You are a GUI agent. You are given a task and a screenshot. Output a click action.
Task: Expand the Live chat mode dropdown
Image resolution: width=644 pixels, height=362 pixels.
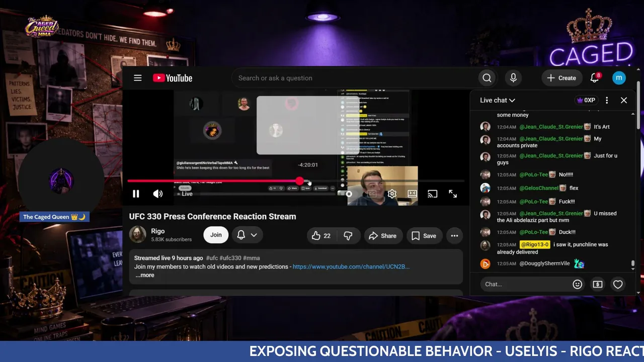coord(498,100)
